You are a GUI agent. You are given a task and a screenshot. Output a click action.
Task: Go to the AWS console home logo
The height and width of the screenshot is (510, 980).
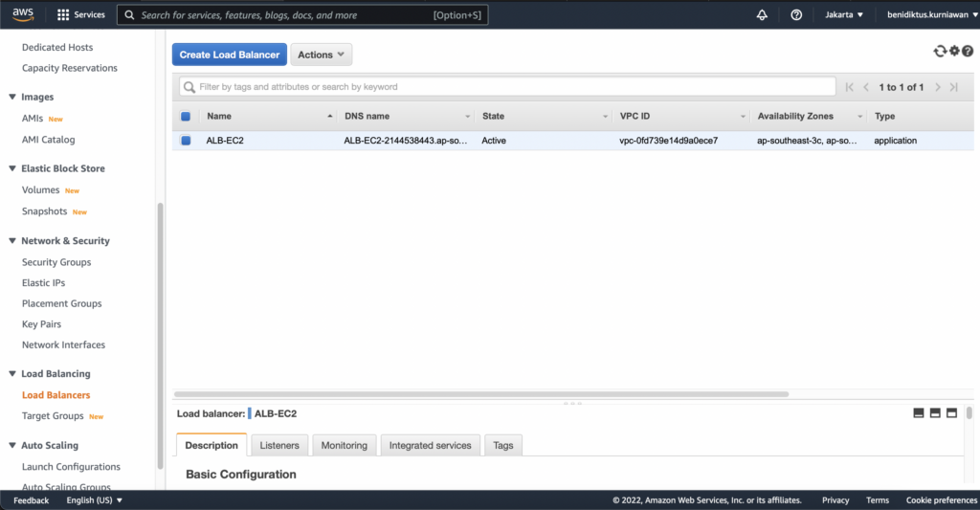click(x=23, y=14)
